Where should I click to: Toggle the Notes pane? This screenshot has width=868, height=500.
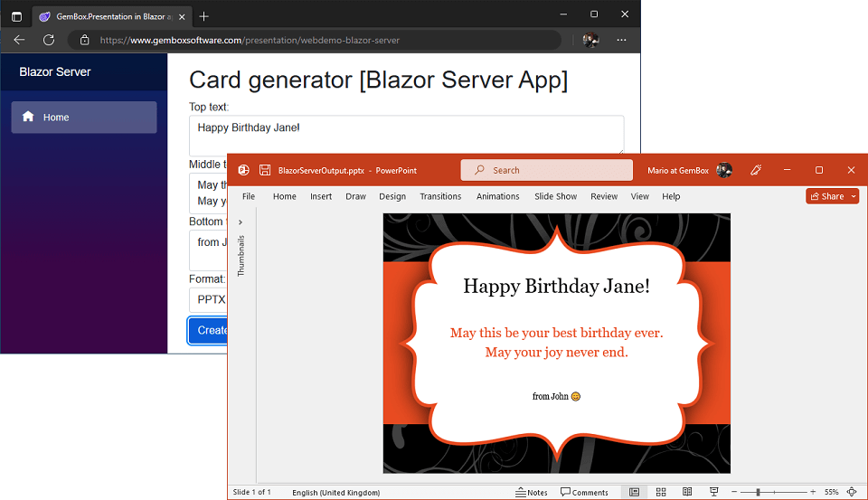point(532,492)
